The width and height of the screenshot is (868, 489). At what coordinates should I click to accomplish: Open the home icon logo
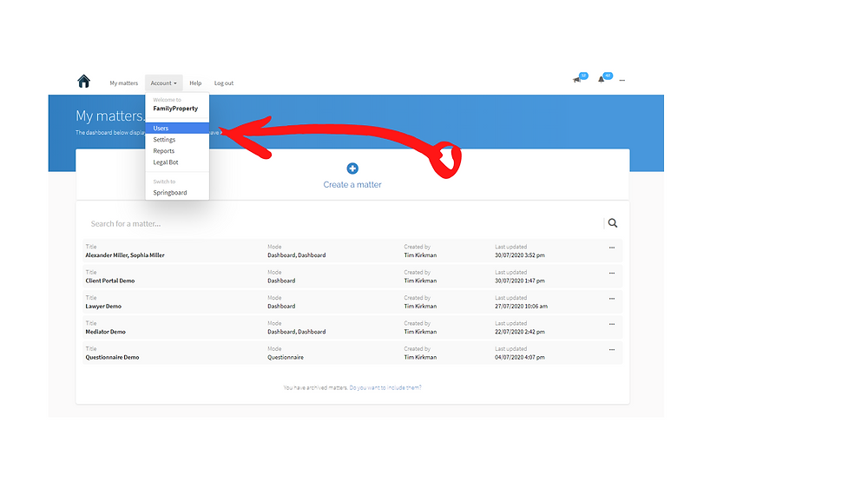(83, 82)
